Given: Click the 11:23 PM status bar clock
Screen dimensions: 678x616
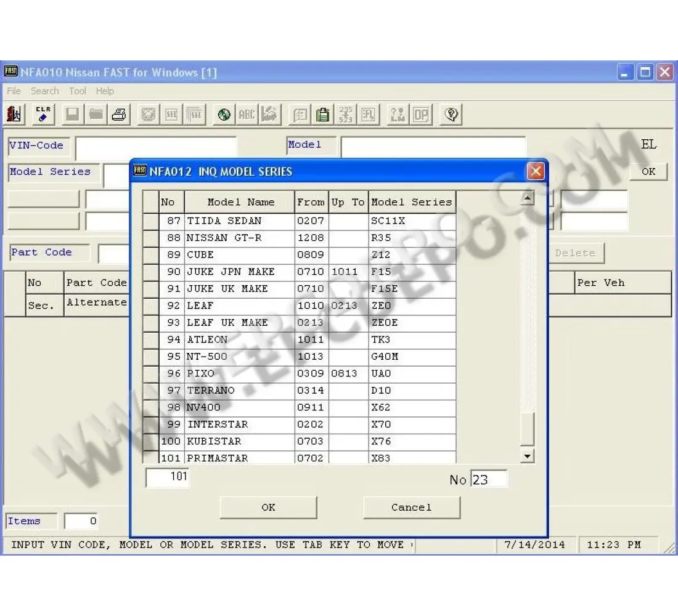Looking at the screenshot, I should (x=613, y=545).
